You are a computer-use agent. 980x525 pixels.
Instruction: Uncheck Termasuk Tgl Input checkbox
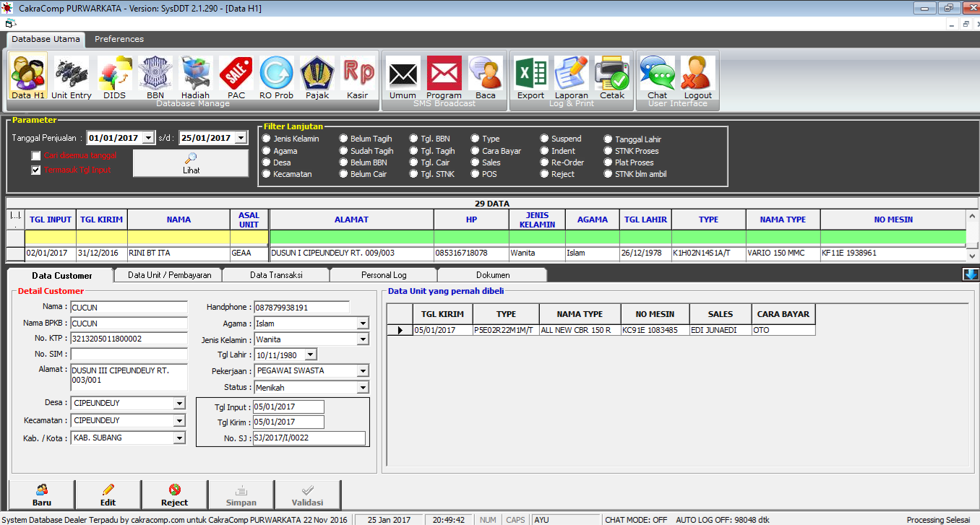pyautogui.click(x=36, y=170)
